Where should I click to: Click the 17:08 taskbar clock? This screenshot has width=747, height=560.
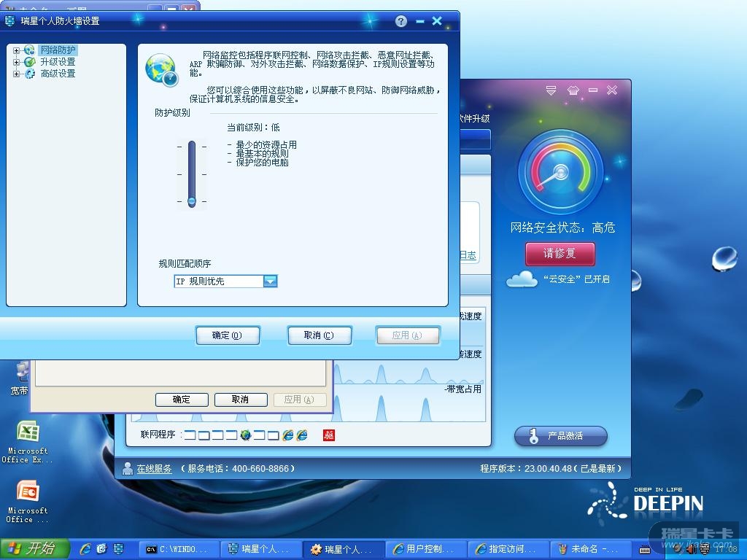pos(726,549)
